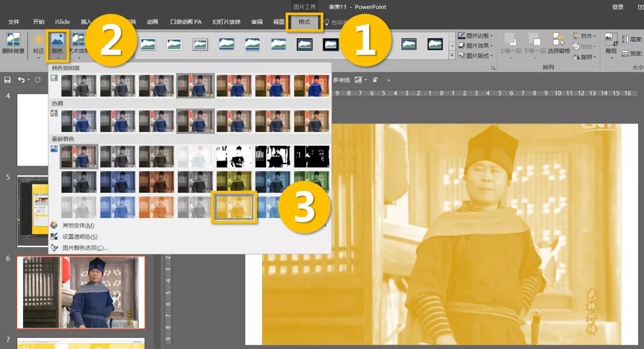Switch to the 幻灯片放映 Slide Show tab
This screenshot has width=644, height=349.
click(x=226, y=22)
